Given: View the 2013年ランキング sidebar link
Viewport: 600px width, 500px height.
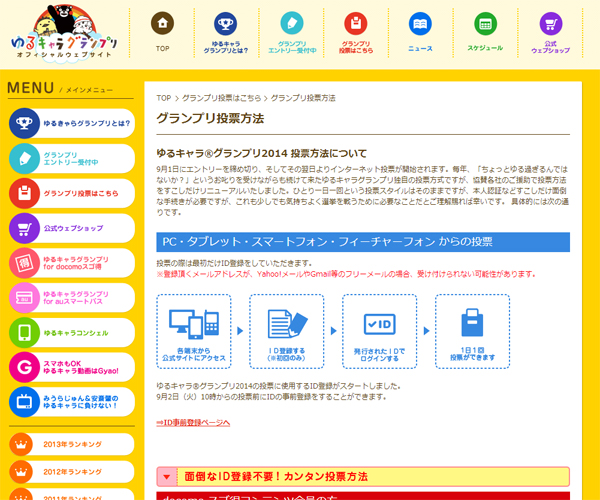Looking at the screenshot, I should [71, 444].
